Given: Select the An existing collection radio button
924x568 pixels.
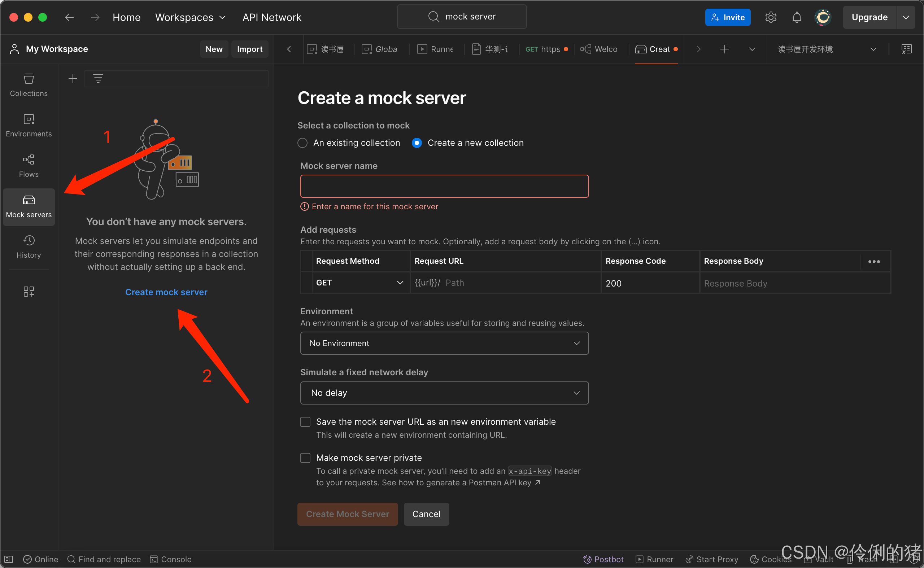Looking at the screenshot, I should [x=302, y=143].
